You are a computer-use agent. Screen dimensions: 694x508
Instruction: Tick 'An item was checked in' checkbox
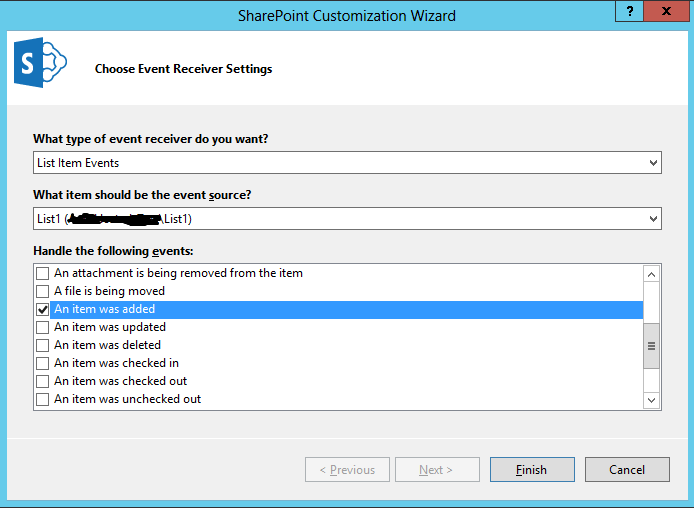coord(42,364)
